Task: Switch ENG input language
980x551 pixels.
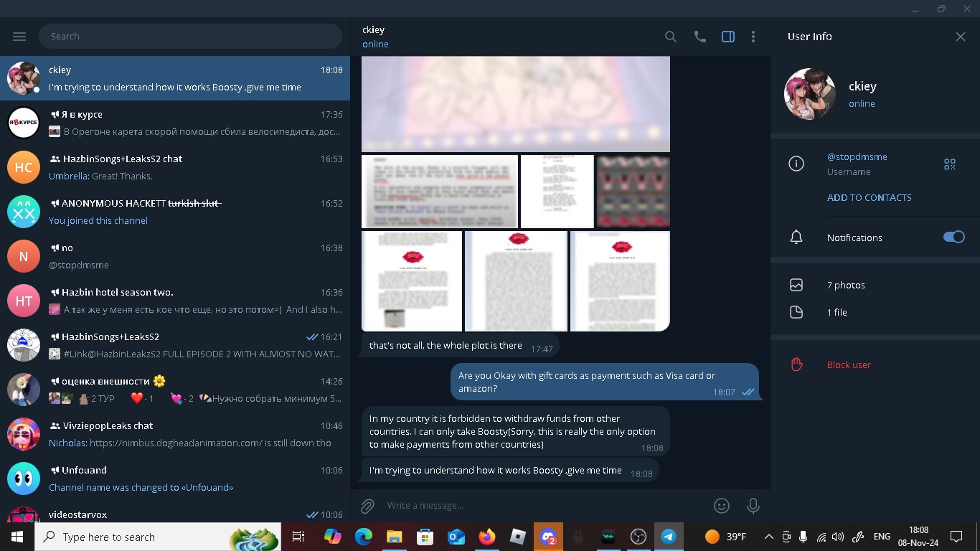Action: pos(882,537)
